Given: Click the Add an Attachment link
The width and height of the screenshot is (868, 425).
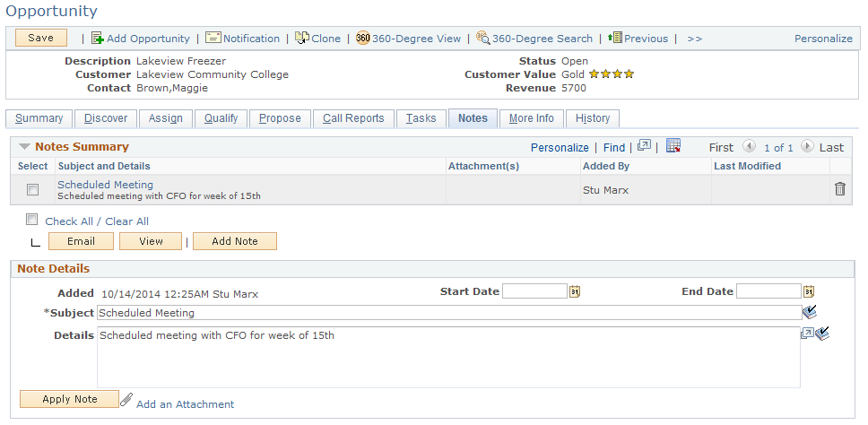Looking at the screenshot, I should coord(185,404).
